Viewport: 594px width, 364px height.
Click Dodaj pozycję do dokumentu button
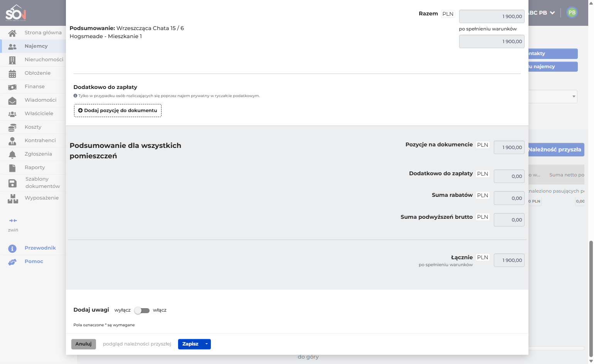(118, 111)
